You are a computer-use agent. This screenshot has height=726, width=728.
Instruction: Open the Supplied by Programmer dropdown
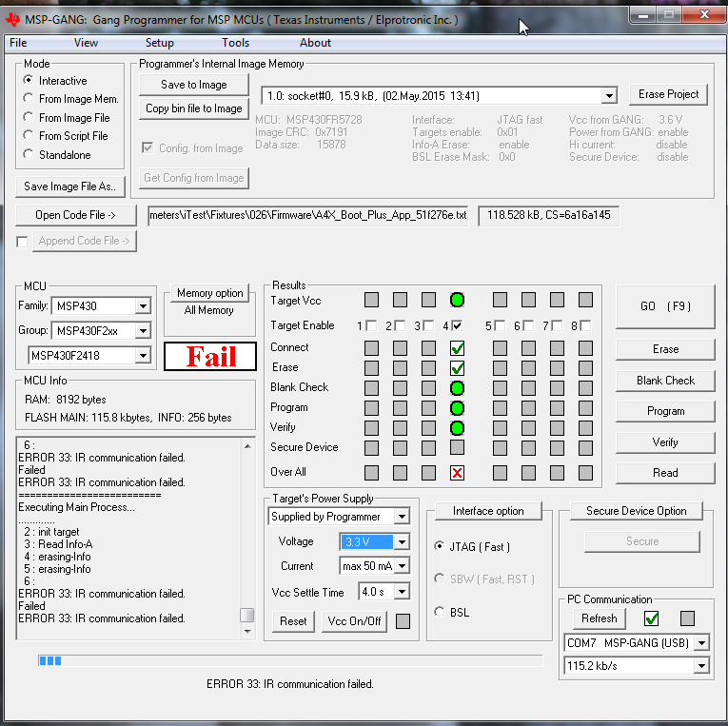[402, 516]
